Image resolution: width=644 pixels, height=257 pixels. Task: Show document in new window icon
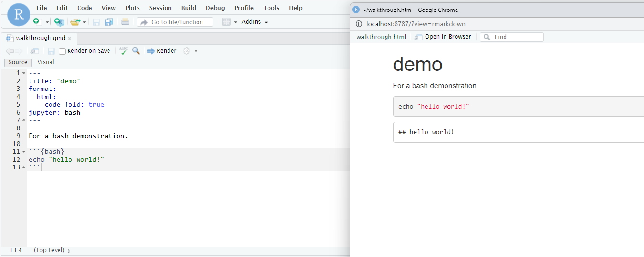tap(35, 51)
